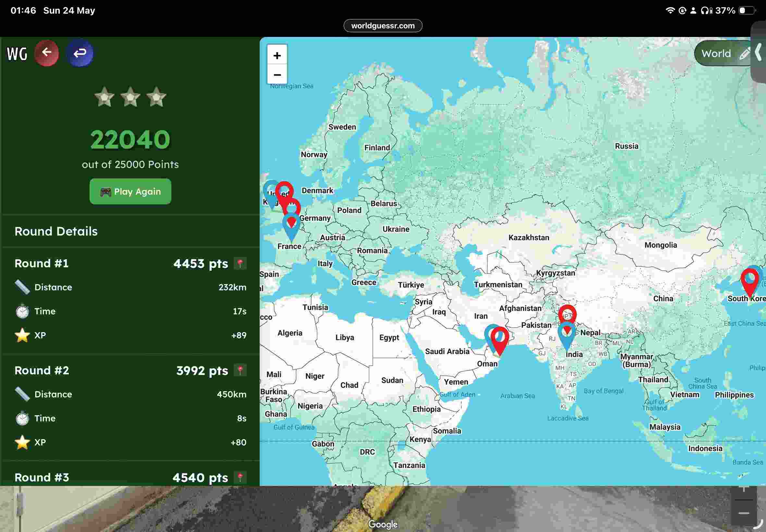The width and height of the screenshot is (766, 532).
Task: Click the red guess marker near South Korea
Action: pyautogui.click(x=749, y=282)
